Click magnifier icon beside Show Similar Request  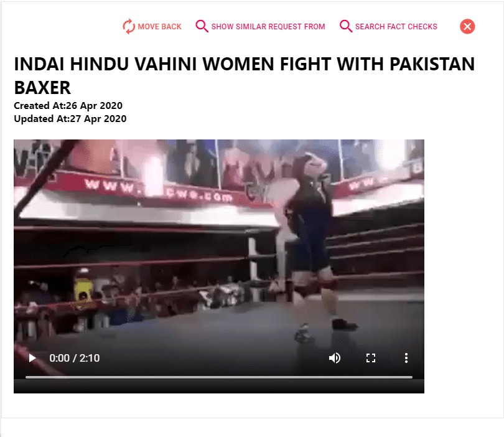tap(202, 26)
